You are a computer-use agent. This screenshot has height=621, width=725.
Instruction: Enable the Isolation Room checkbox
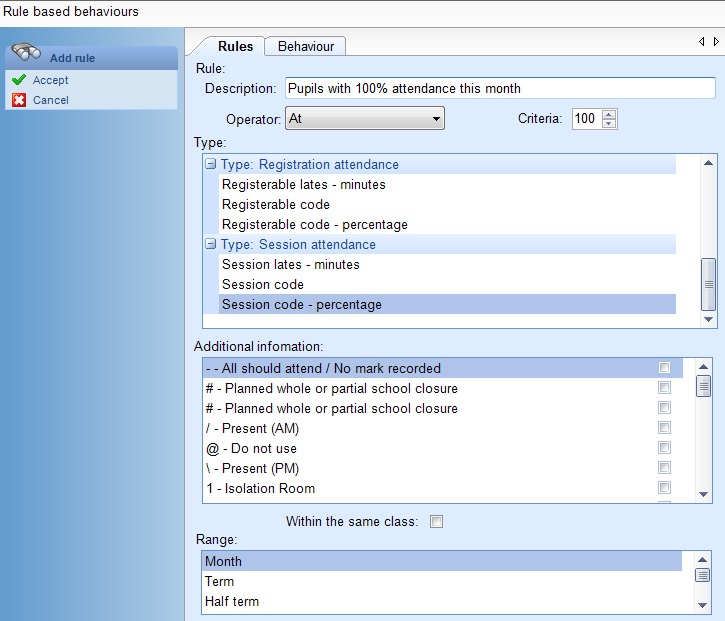664,487
